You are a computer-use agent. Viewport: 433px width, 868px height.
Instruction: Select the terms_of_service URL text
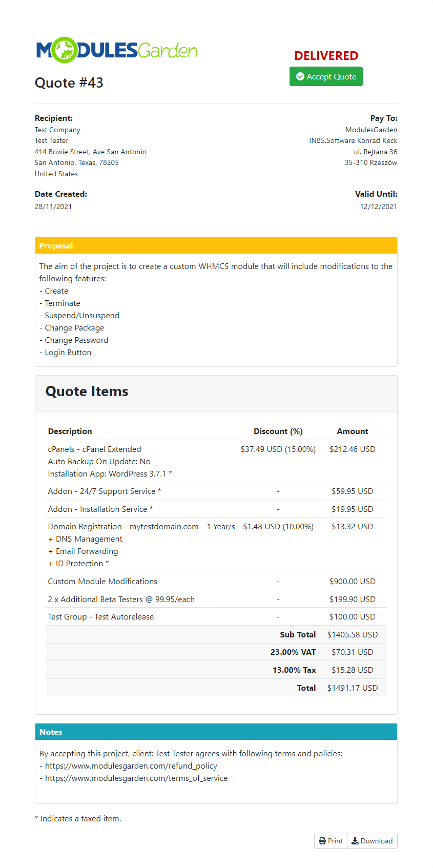click(x=136, y=778)
